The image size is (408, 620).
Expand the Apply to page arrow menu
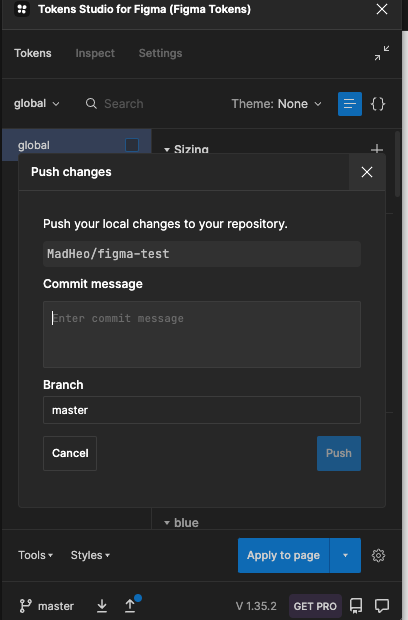pyautogui.click(x=345, y=555)
